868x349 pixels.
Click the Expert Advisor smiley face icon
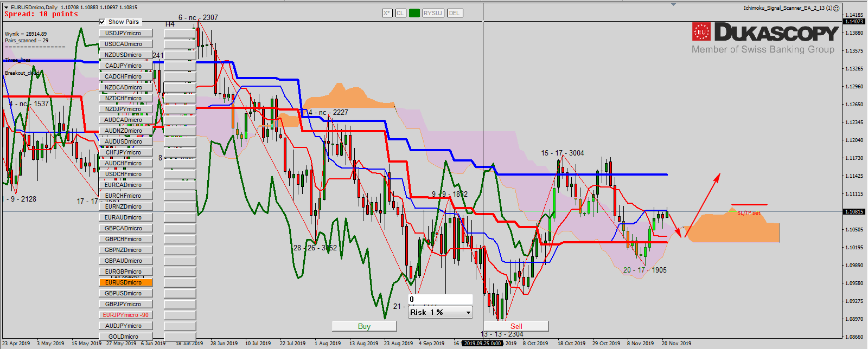pyautogui.click(x=837, y=8)
